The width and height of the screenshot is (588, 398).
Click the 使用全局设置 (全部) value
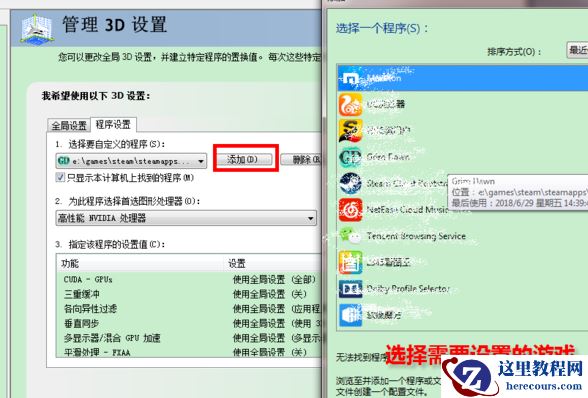(274, 279)
